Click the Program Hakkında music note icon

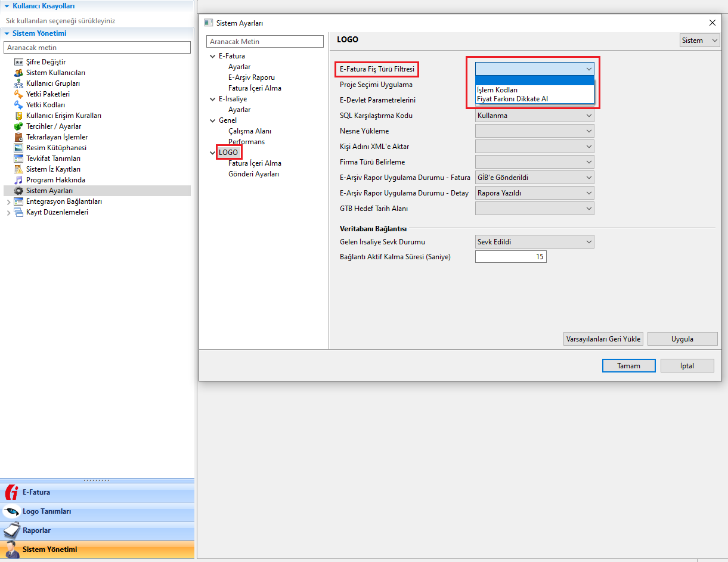click(x=18, y=180)
